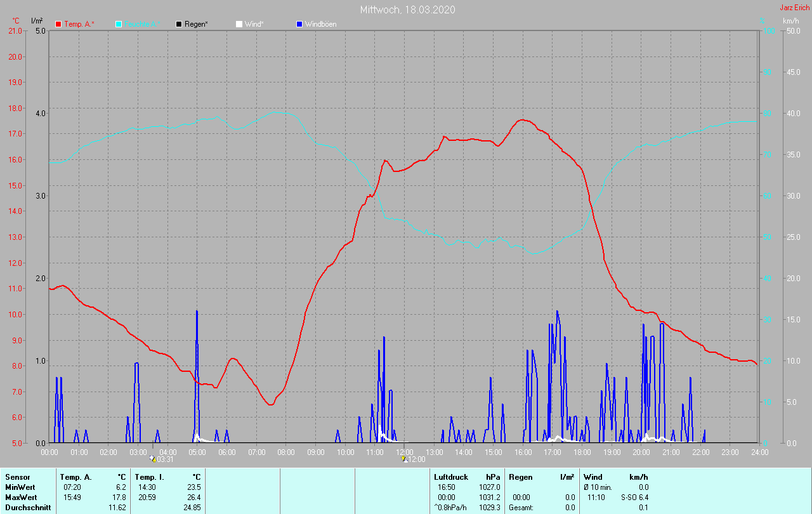Click the '1031.2' pressure maximum value
Screen dimensions: 812x514
coord(489,498)
